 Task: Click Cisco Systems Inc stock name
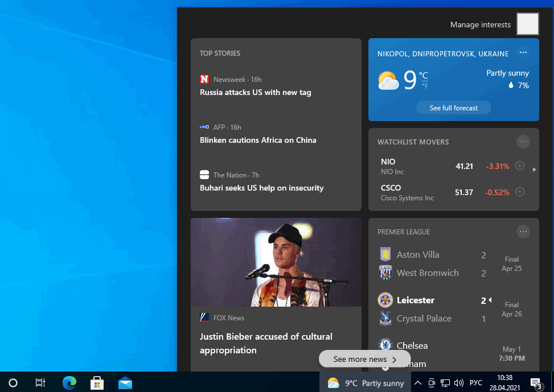coord(407,198)
